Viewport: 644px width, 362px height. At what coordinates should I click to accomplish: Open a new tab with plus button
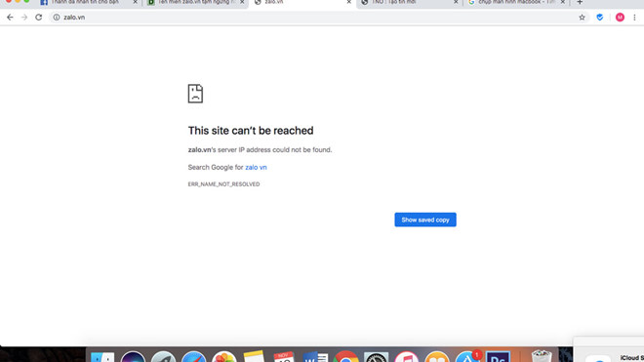pyautogui.click(x=580, y=3)
